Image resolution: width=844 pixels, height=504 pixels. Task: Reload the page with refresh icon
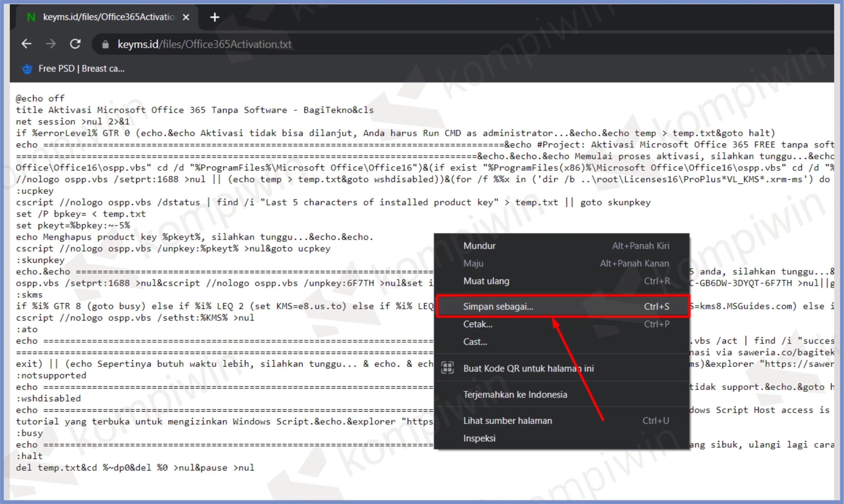tap(75, 44)
